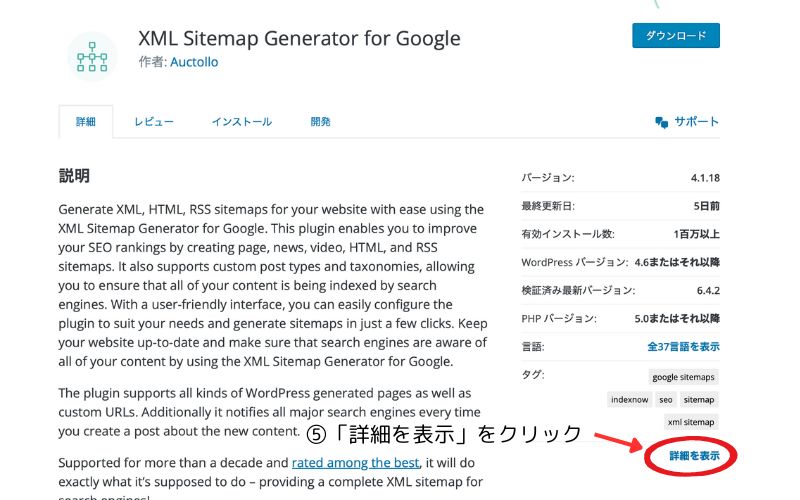Viewport: 800px width, 500px height.
Task: Click the 詳細を表示 link
Action: [x=694, y=456]
